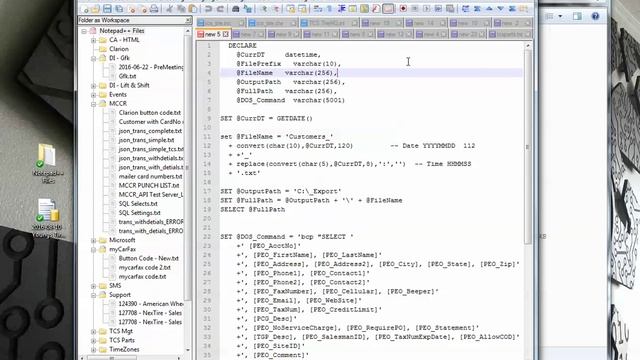The image size is (640, 360).
Task: Click the Save All toolbar icon
Action: 119,9
